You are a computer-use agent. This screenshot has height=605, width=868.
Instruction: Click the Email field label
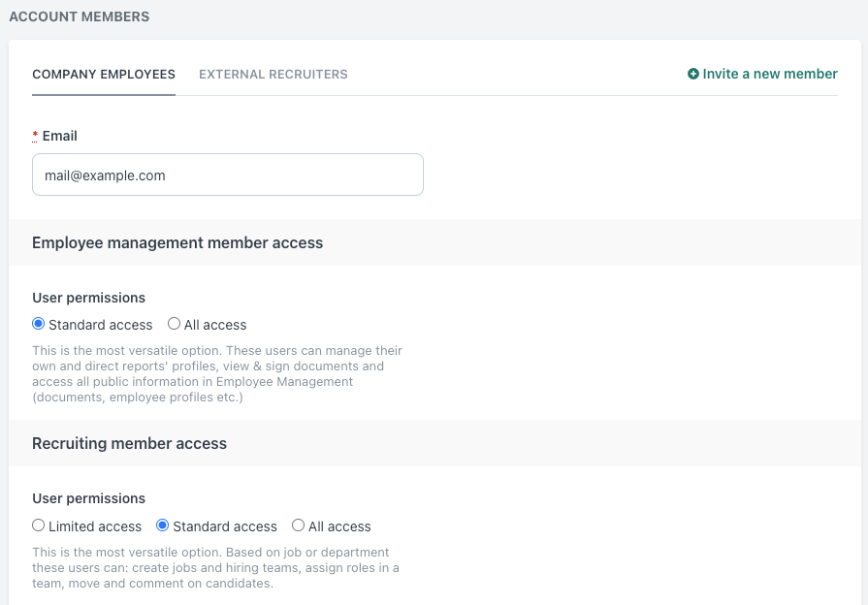pyautogui.click(x=60, y=136)
